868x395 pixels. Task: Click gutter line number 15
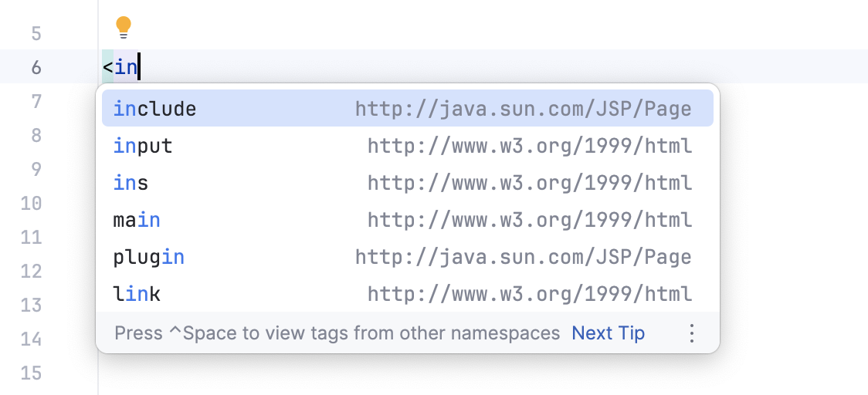pyautogui.click(x=31, y=373)
